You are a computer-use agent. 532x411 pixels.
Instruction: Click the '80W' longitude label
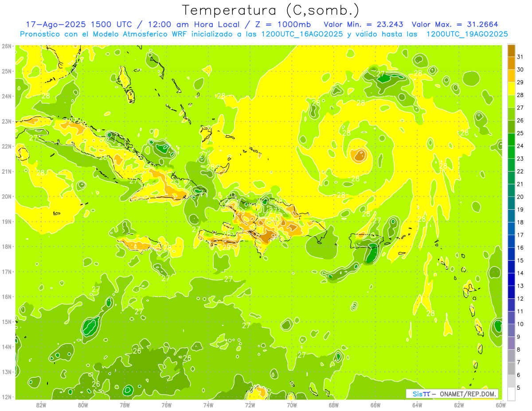click(83, 405)
